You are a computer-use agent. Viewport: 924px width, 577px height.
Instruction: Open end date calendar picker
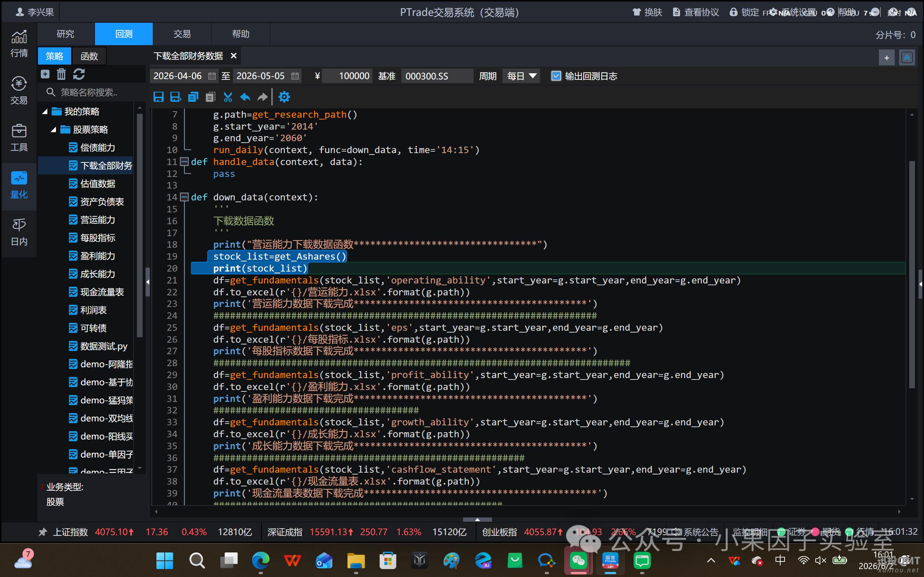point(295,76)
